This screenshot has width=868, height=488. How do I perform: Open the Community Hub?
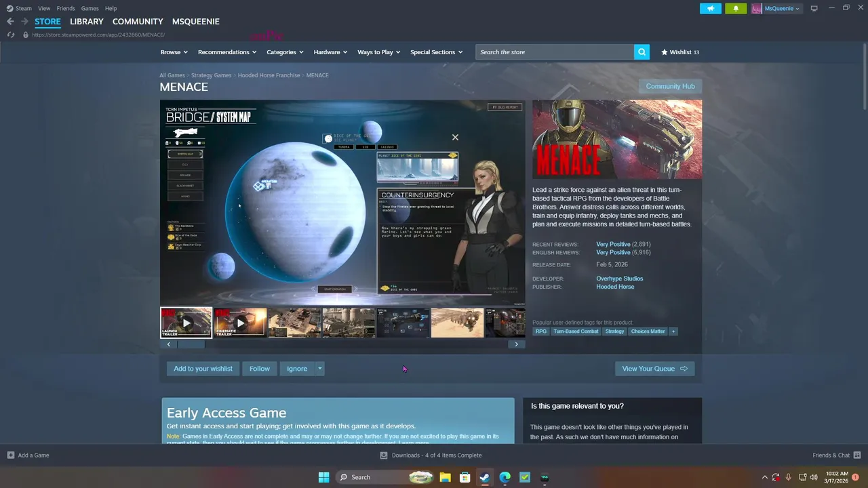coord(670,86)
